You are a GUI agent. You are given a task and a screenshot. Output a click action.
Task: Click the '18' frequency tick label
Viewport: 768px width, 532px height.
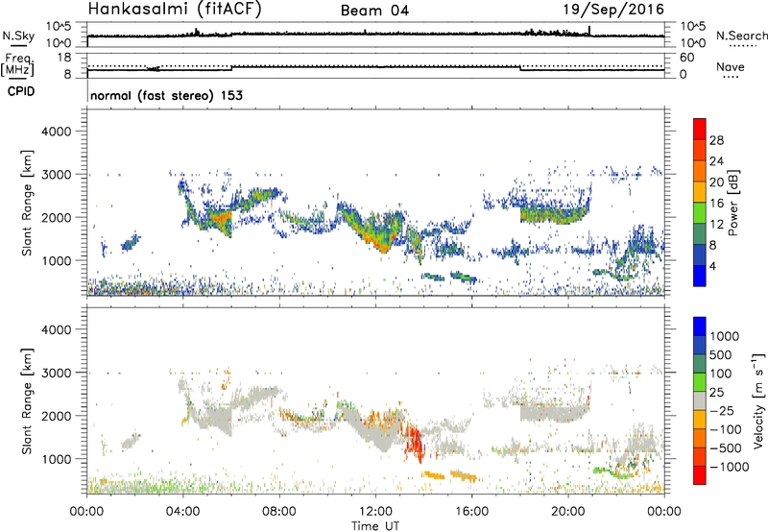(64, 58)
